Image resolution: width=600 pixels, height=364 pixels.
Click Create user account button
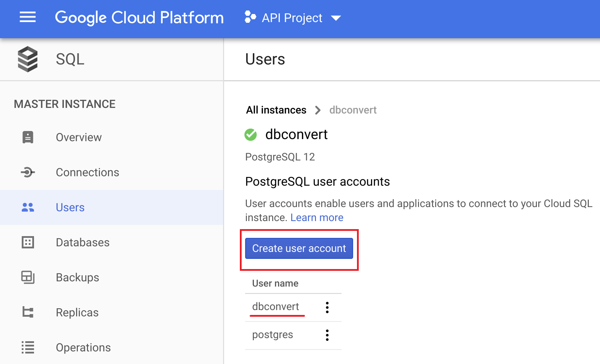(x=299, y=248)
